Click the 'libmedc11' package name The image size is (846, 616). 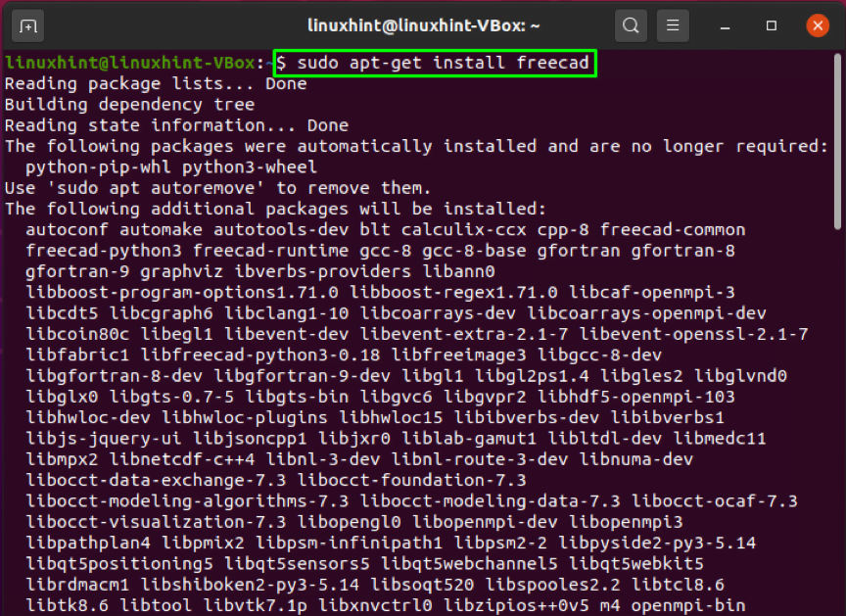click(720, 439)
